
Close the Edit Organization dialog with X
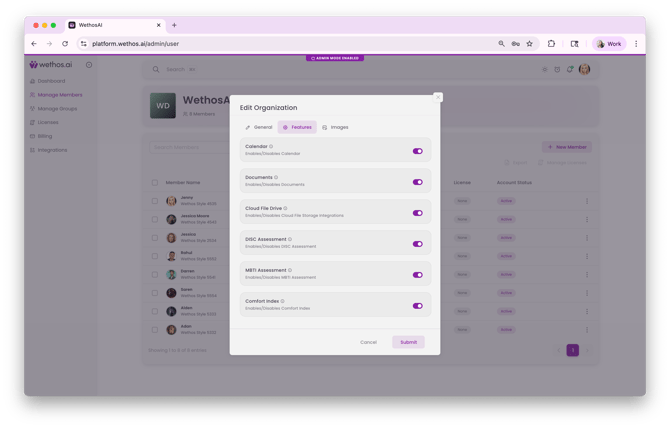point(437,97)
